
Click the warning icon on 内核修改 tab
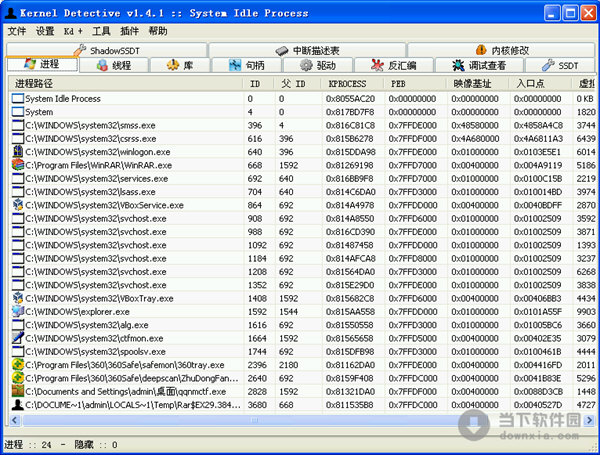point(481,50)
